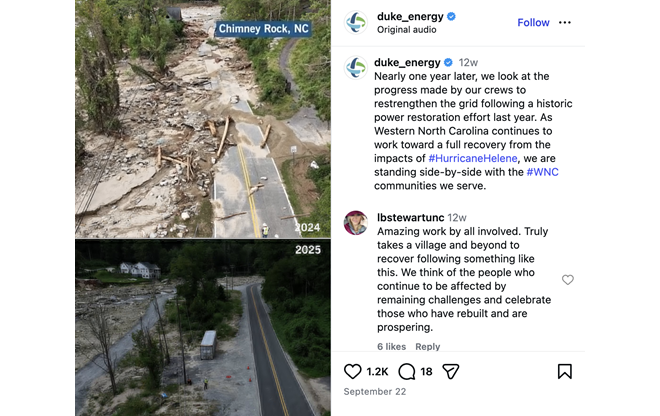This screenshot has height=416, width=660.
Task: Reply to lbstewartunc's comment
Action: click(428, 347)
